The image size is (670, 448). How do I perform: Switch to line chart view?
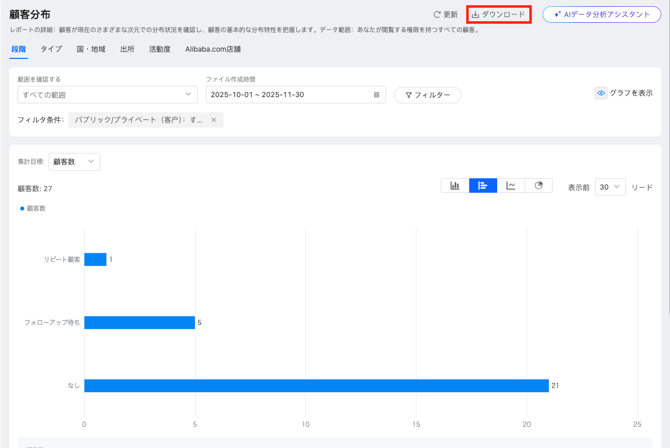click(511, 186)
